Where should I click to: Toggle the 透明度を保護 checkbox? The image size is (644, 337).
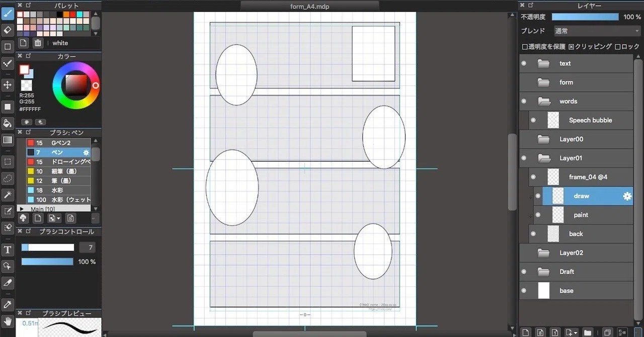pos(525,47)
